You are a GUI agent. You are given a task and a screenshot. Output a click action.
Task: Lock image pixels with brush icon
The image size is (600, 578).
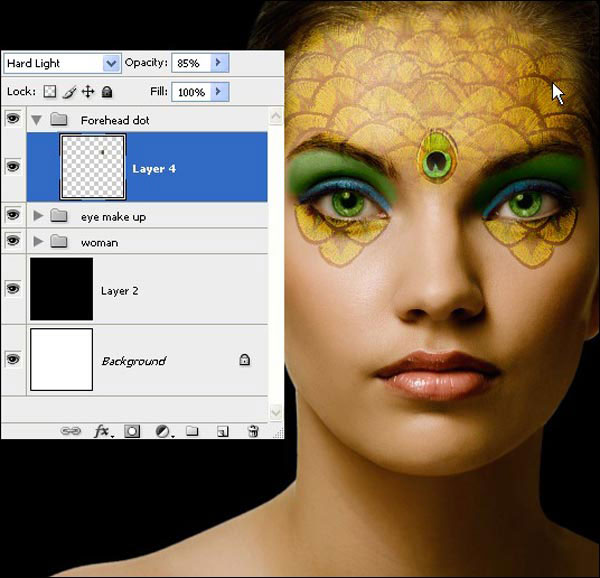[69, 92]
